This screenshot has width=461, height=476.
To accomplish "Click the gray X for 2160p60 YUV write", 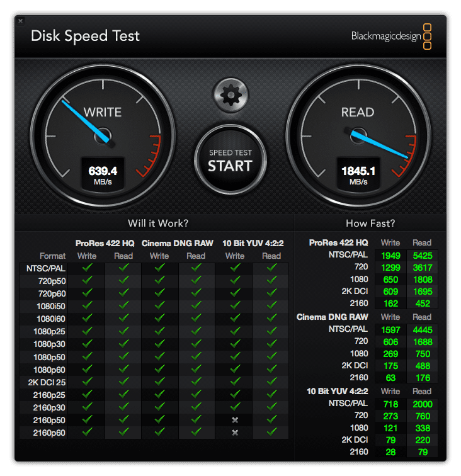I will pyautogui.click(x=235, y=433).
